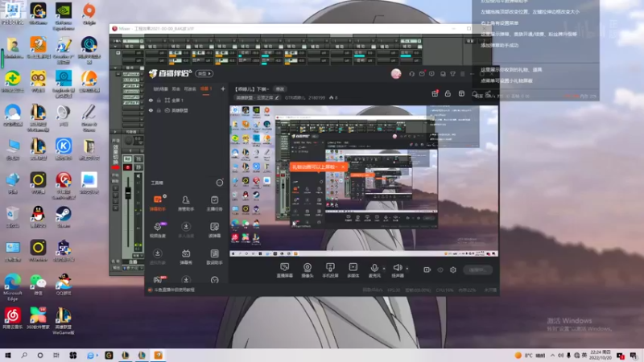Add 直播屏幕 screen capture source

tap(284, 270)
